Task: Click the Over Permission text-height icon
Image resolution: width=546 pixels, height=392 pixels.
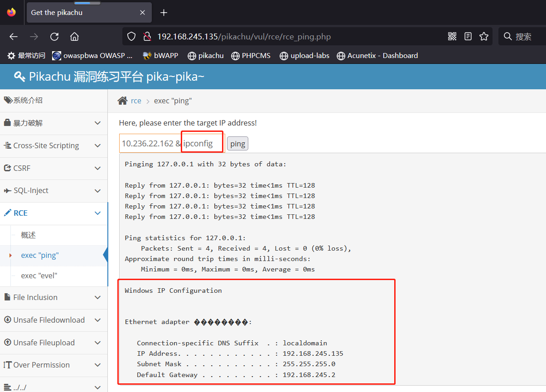Action: [x=7, y=365]
